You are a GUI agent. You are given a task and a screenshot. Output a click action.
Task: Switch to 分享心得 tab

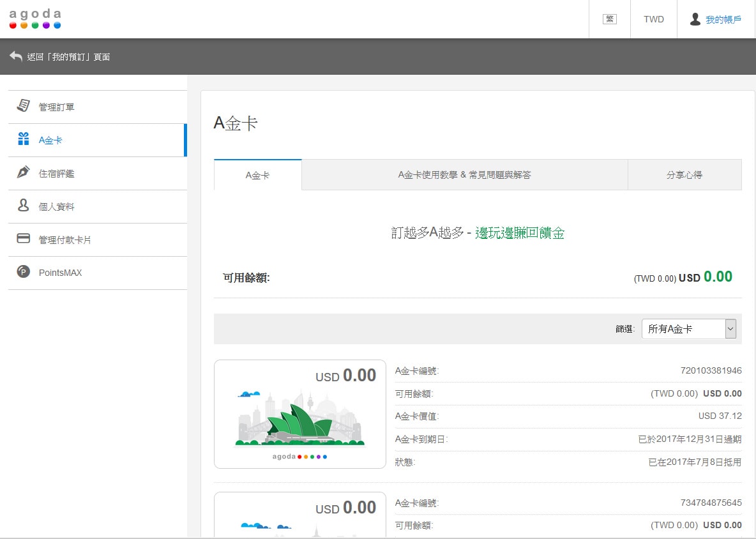click(684, 175)
